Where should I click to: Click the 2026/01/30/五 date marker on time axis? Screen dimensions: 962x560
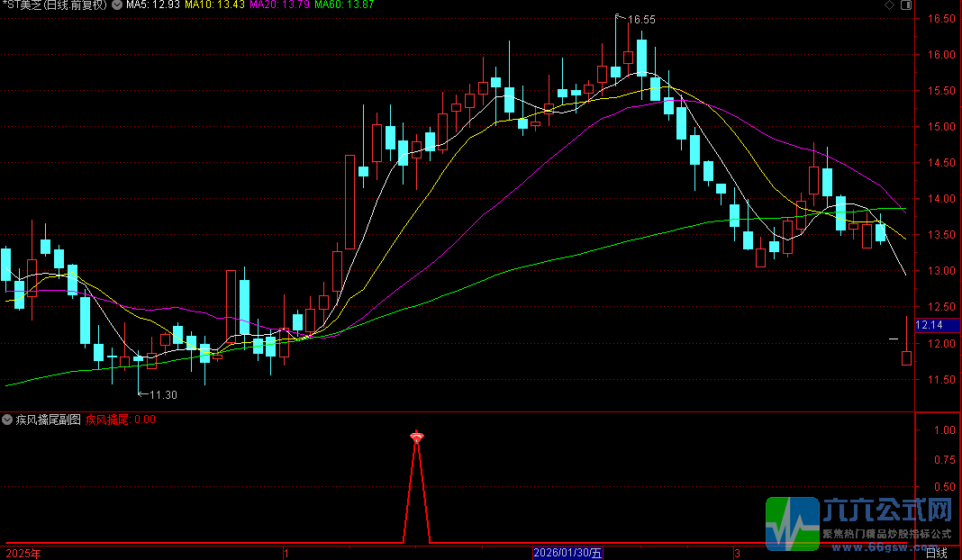coord(567,554)
